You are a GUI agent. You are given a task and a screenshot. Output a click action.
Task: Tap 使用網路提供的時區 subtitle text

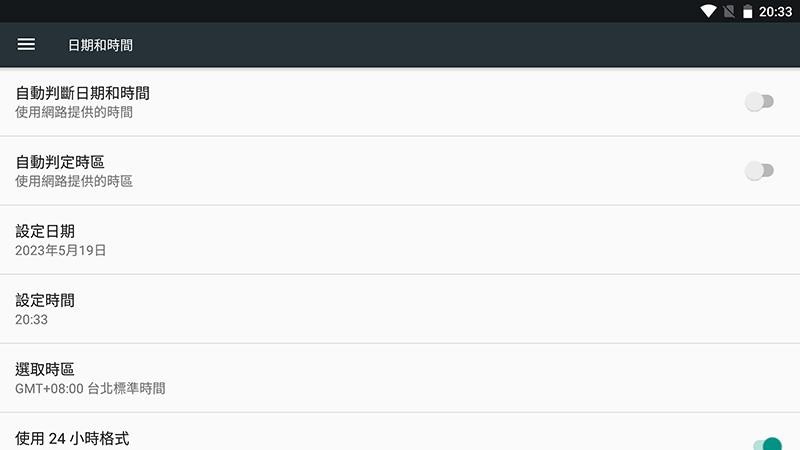pos(74,181)
